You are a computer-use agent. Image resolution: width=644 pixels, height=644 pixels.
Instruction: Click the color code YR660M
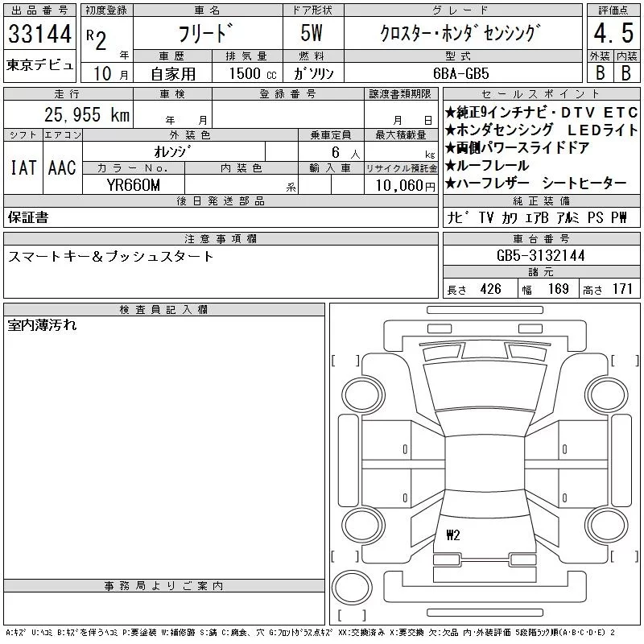[x=133, y=185]
